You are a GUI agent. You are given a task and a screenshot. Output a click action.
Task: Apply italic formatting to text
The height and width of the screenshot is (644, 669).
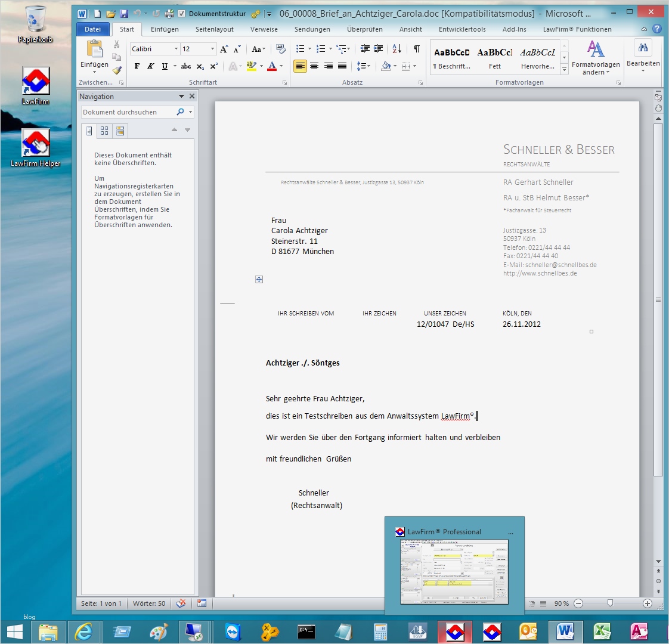[x=149, y=66]
